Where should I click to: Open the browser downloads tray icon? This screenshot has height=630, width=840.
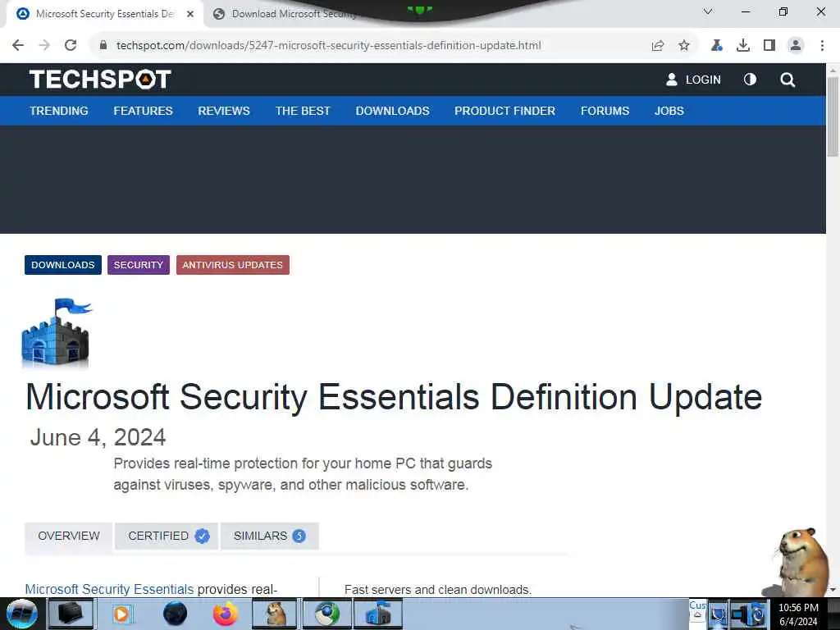(x=743, y=46)
